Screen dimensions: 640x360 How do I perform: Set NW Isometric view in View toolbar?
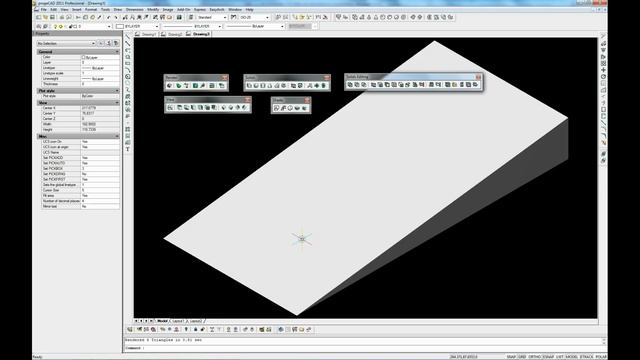(x=244, y=107)
